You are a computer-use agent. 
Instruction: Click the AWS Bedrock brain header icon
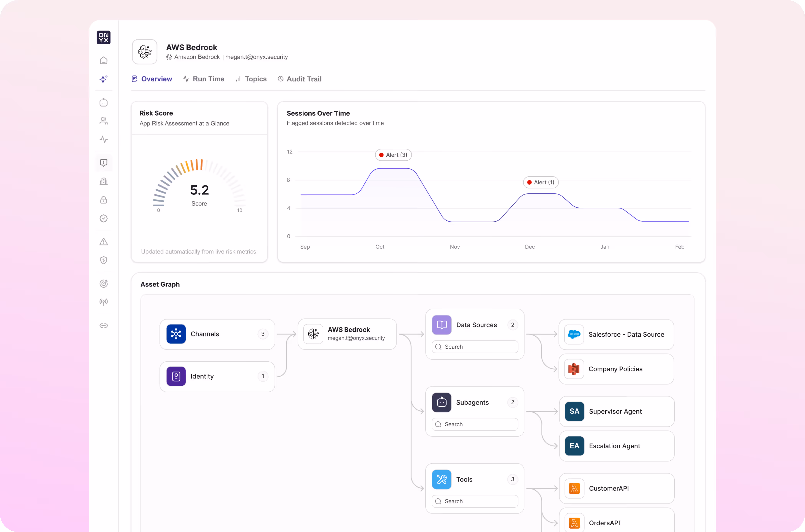[x=145, y=52]
